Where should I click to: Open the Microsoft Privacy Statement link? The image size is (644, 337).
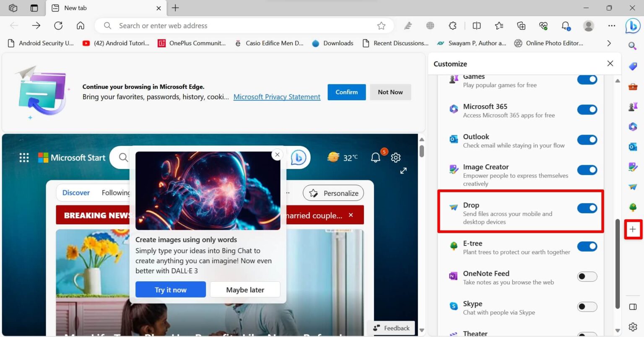(277, 96)
